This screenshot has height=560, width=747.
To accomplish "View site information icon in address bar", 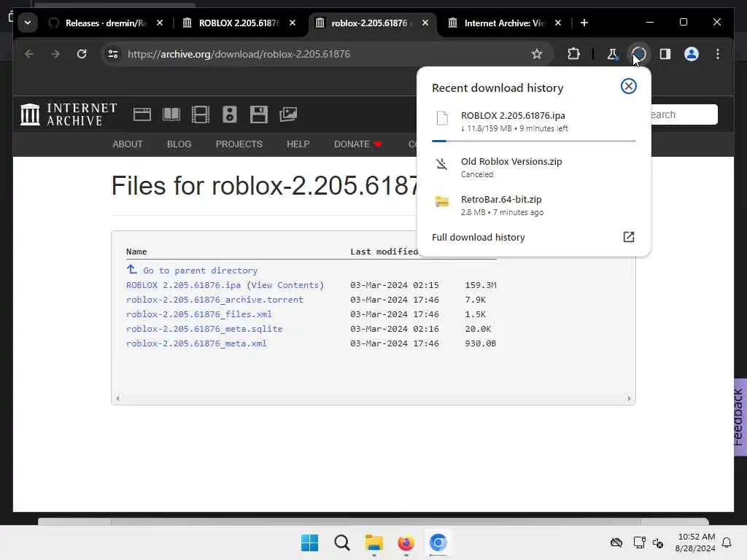I will (113, 54).
